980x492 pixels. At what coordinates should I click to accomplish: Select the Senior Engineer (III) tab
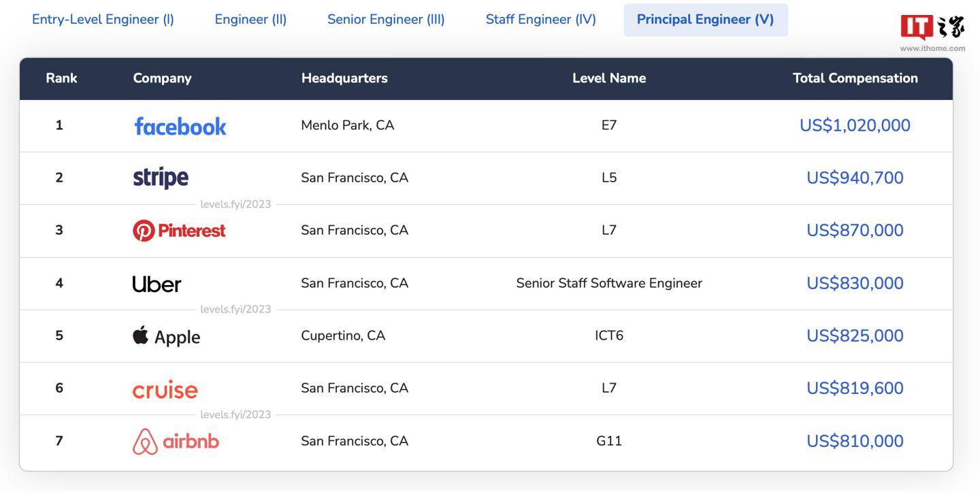[386, 19]
